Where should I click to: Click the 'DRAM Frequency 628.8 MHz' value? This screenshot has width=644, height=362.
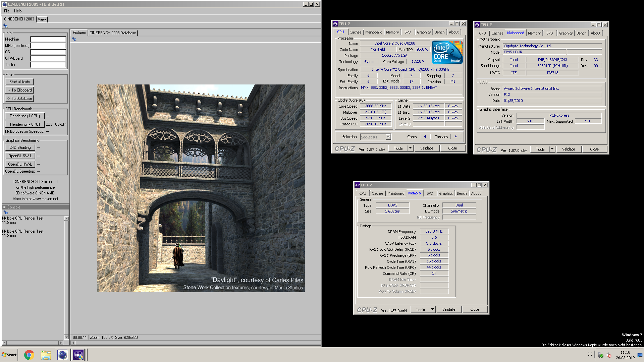tap(434, 231)
